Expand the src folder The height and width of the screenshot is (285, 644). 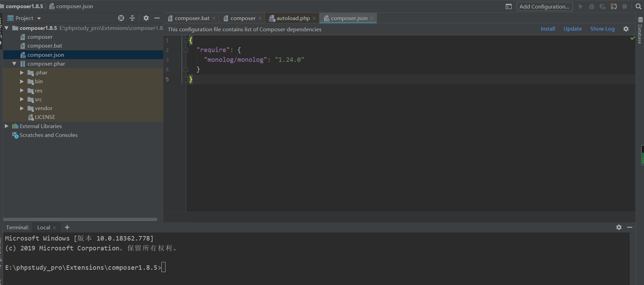coord(22,99)
